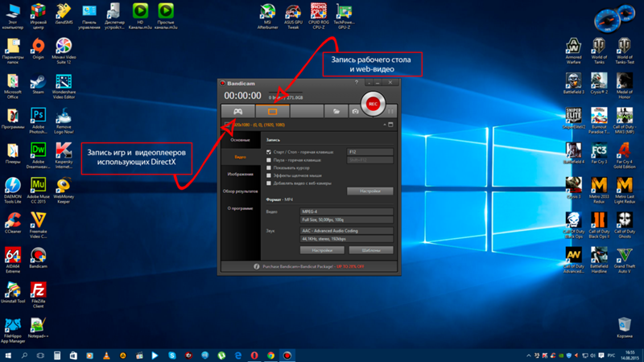
Task: Start recording with the red REC button
Action: tap(373, 104)
